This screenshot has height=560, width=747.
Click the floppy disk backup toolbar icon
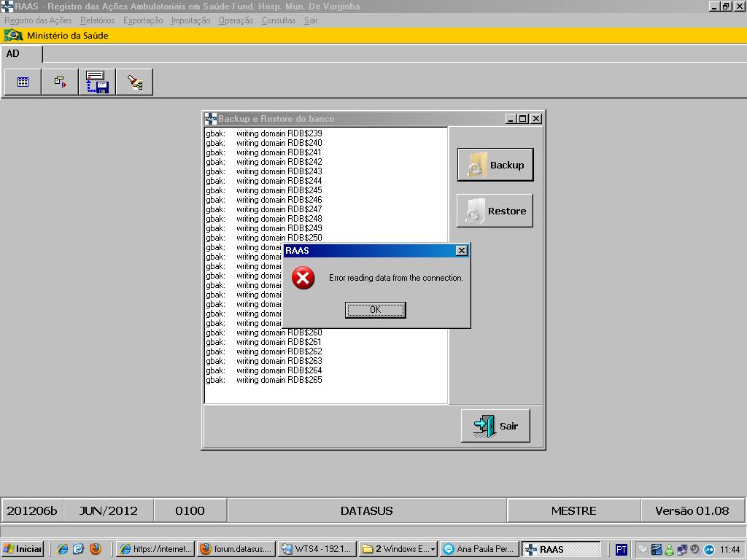click(x=97, y=82)
